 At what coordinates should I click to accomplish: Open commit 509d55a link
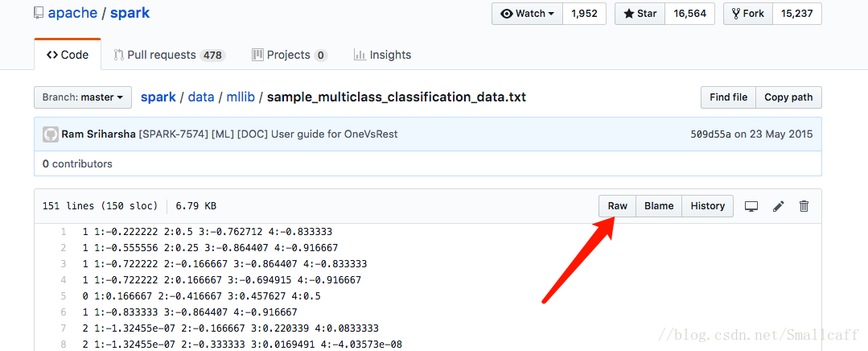pyautogui.click(x=711, y=134)
